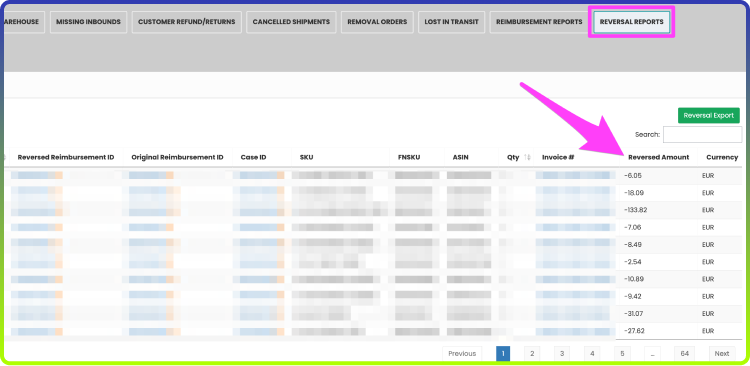
Task: Jump to last pagination page 64
Action: [x=684, y=354]
